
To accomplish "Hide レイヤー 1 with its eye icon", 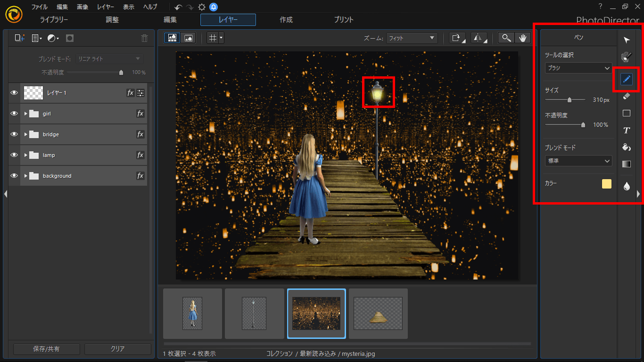I will [x=14, y=93].
